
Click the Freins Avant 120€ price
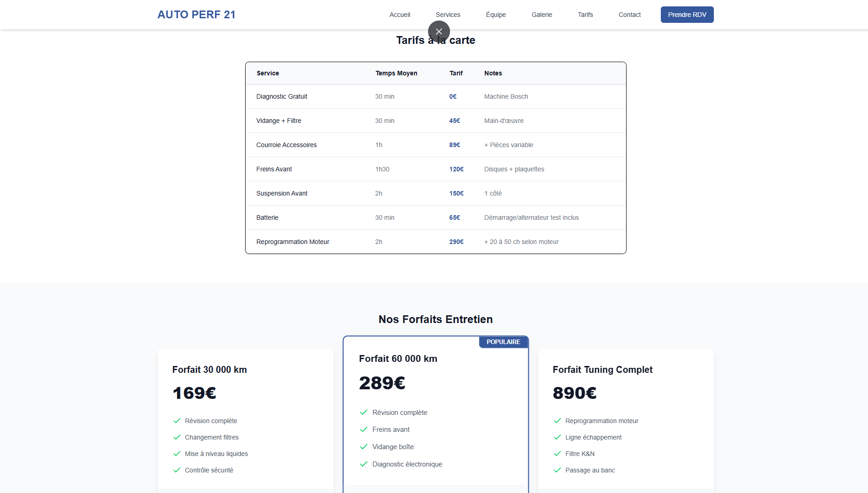pyautogui.click(x=456, y=169)
